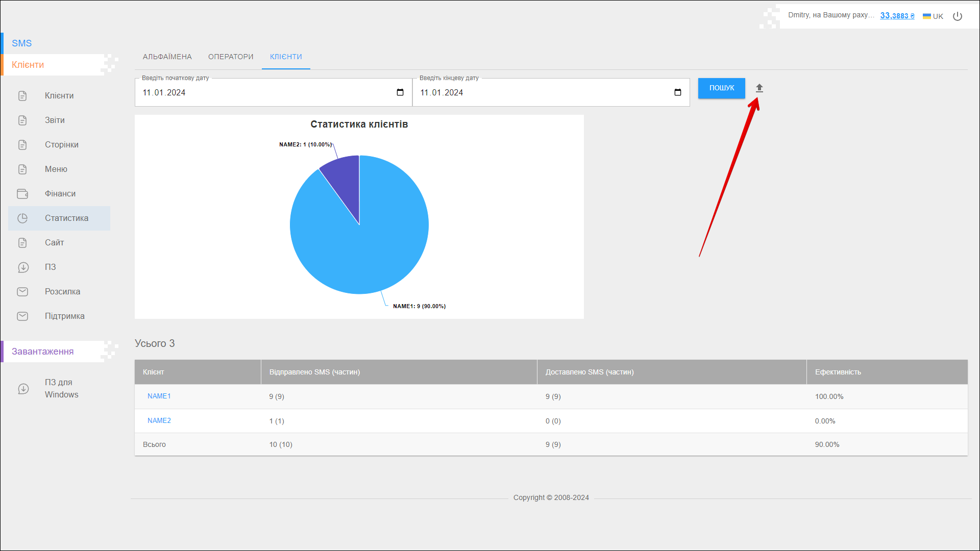Click the account balance 33,3883 link

pyautogui.click(x=897, y=16)
